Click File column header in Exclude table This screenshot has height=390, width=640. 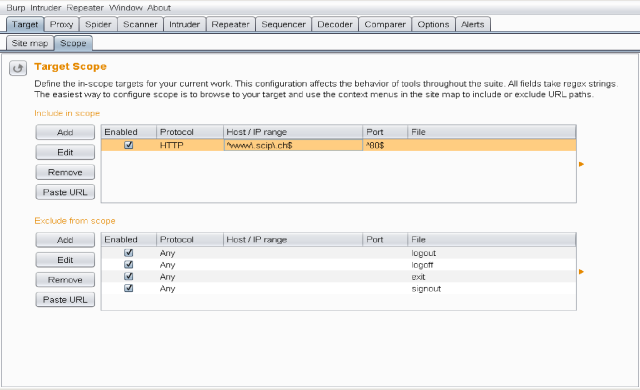tap(492, 239)
